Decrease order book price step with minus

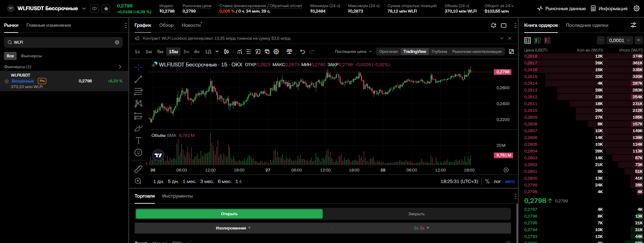[x=601, y=40]
